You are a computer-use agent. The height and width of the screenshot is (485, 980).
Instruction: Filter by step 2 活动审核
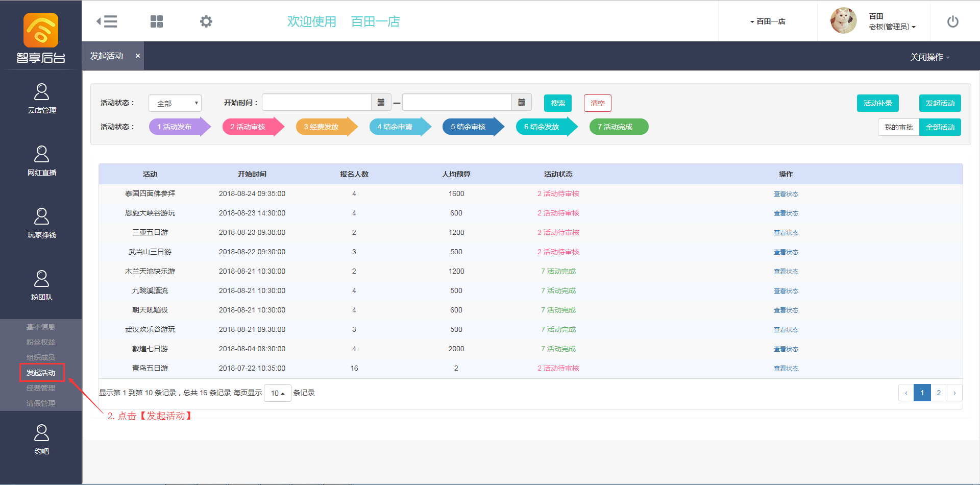(x=253, y=127)
